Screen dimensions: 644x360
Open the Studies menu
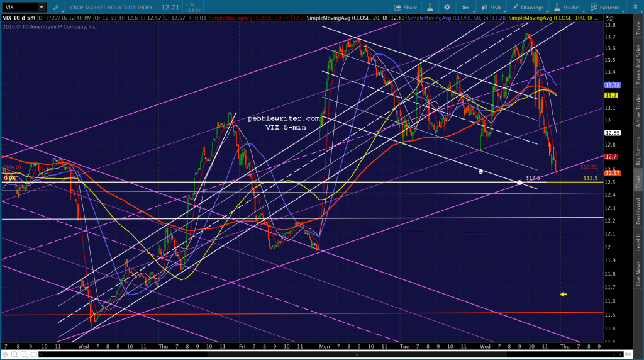(x=568, y=8)
